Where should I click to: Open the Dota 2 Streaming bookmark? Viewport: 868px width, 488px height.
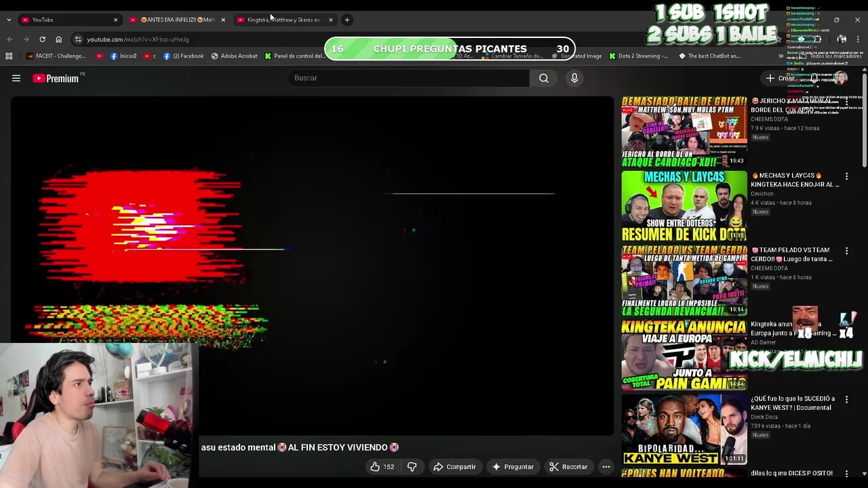tap(638, 56)
